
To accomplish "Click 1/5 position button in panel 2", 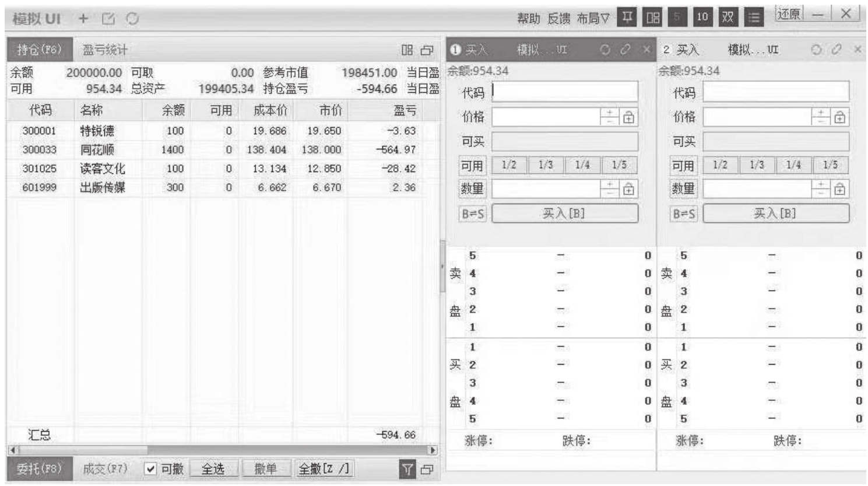I will [830, 165].
